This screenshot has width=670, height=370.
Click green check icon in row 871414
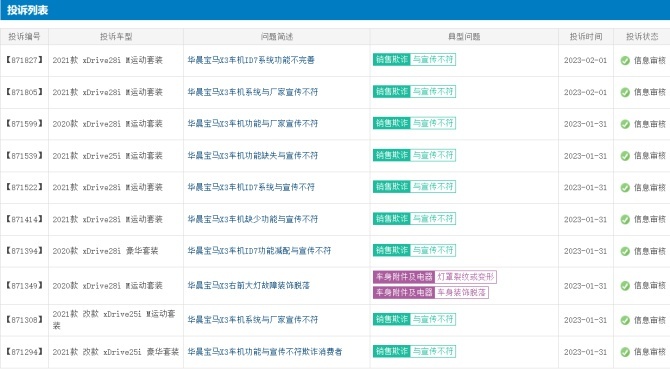pos(625,220)
